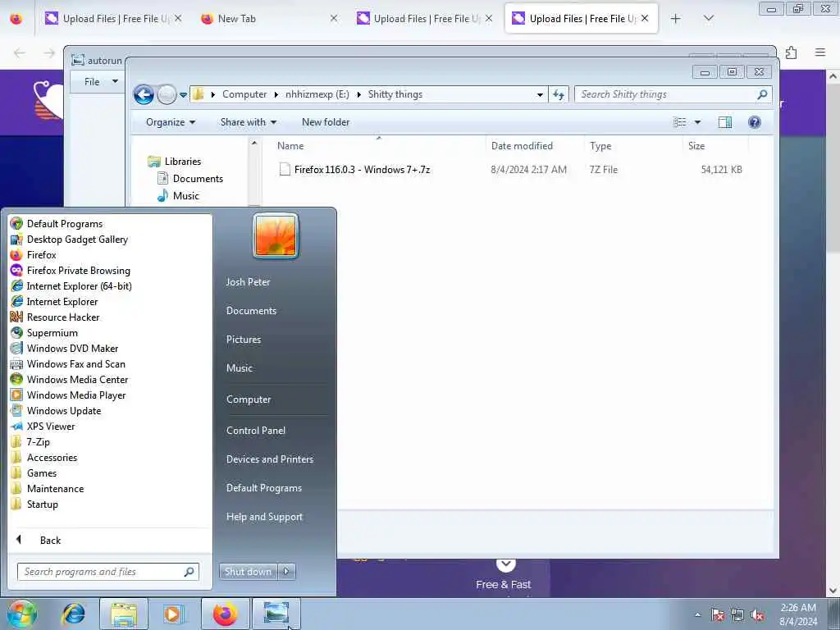
Task: Open Help and Support
Action: [264, 517]
